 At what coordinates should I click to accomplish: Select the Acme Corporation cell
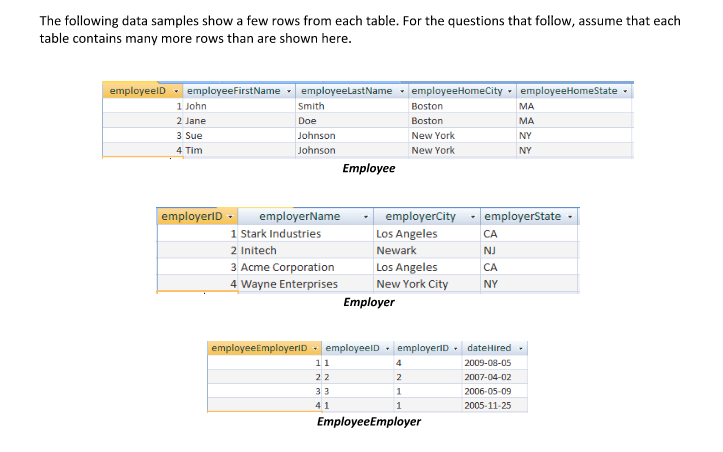tap(288, 267)
